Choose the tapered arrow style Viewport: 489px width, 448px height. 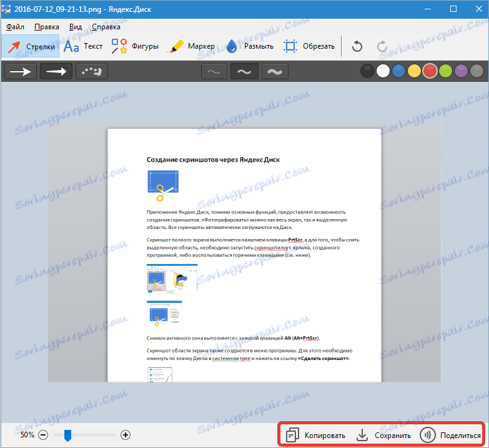56,71
